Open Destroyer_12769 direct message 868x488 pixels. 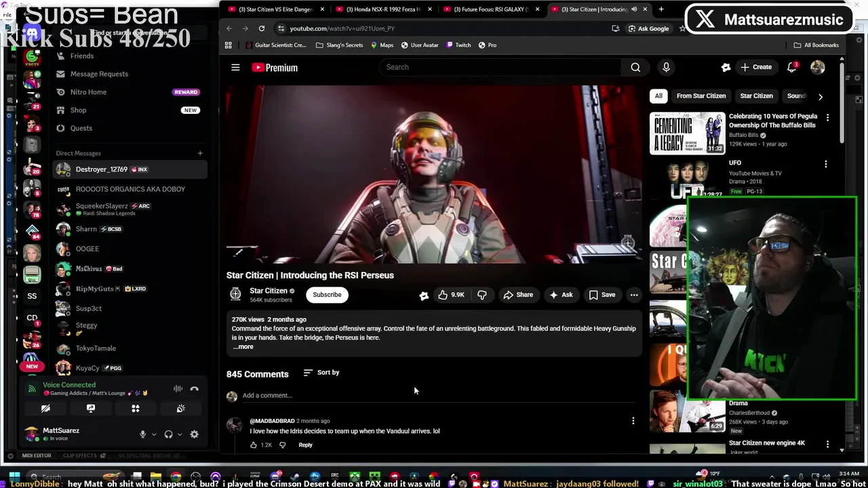129,169
